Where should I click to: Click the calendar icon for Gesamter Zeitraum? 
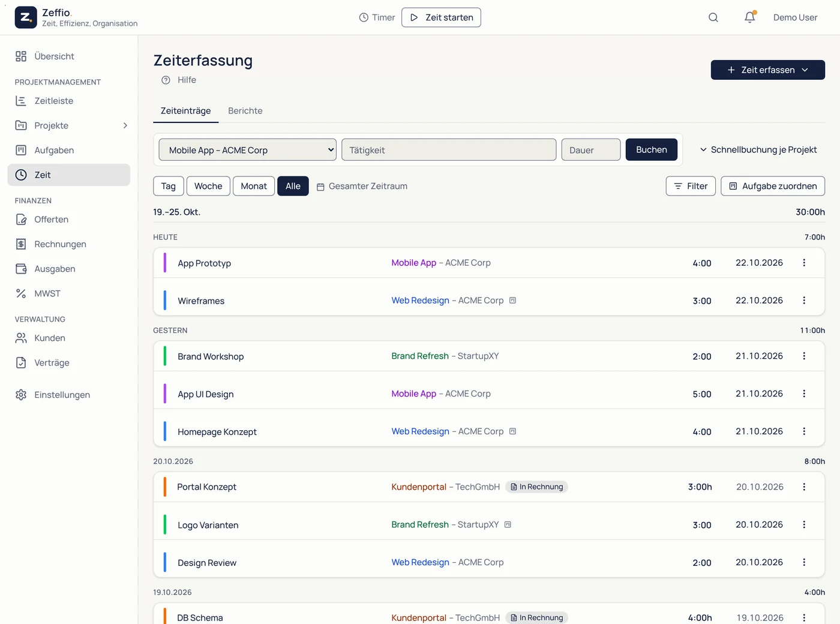click(x=320, y=187)
